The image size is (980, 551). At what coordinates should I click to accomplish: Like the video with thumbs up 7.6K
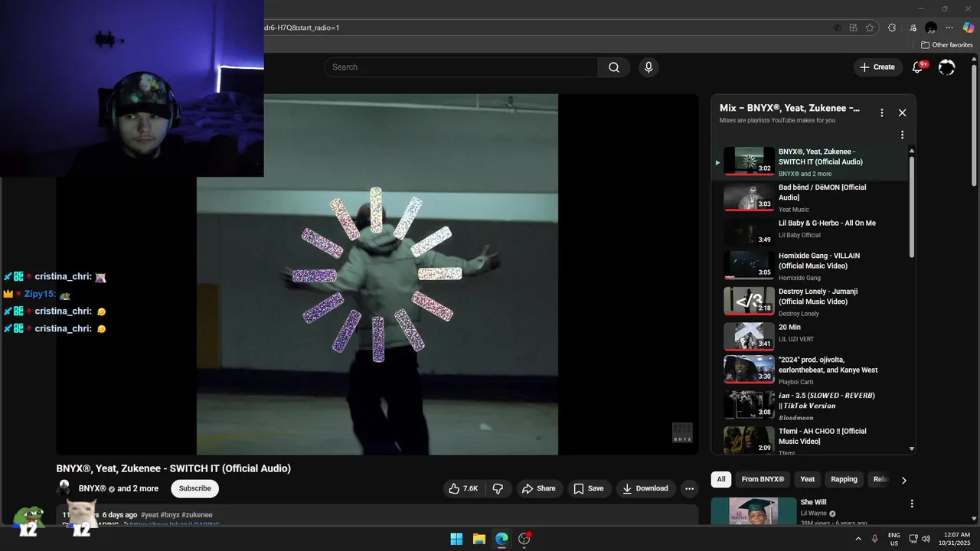pyautogui.click(x=464, y=488)
